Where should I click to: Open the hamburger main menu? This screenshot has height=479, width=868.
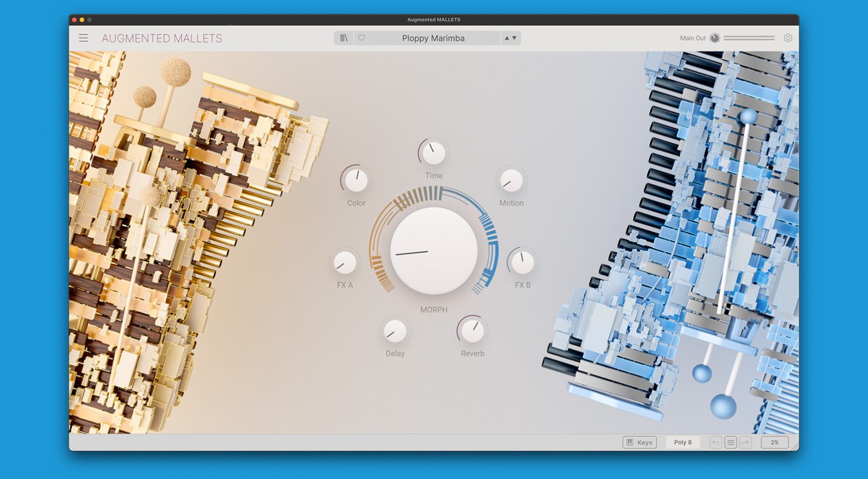(x=83, y=38)
